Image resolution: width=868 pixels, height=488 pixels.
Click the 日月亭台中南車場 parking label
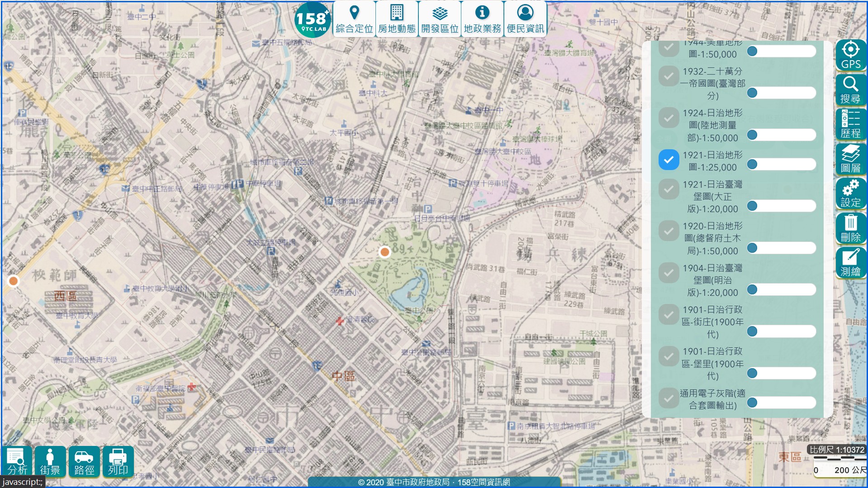pyautogui.click(x=442, y=218)
